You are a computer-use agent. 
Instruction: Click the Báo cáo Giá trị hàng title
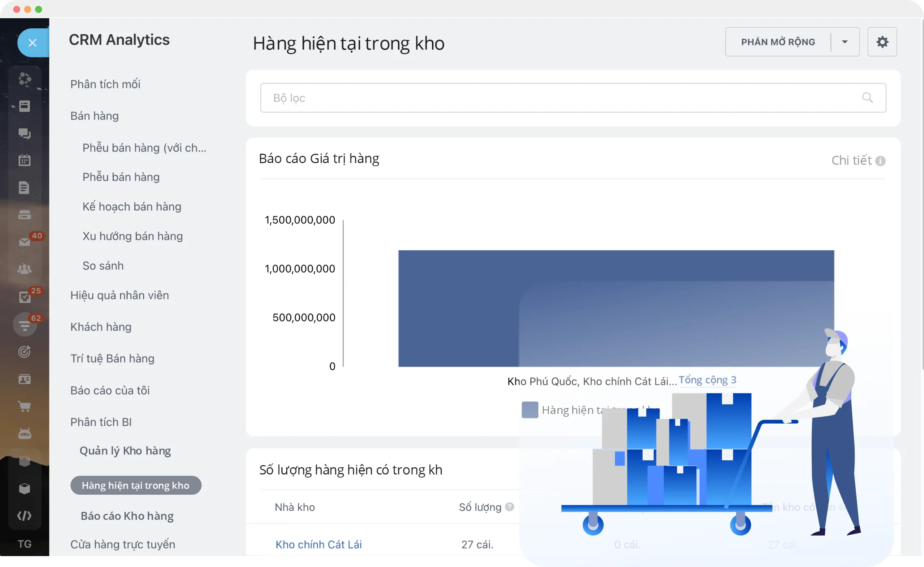[319, 158]
